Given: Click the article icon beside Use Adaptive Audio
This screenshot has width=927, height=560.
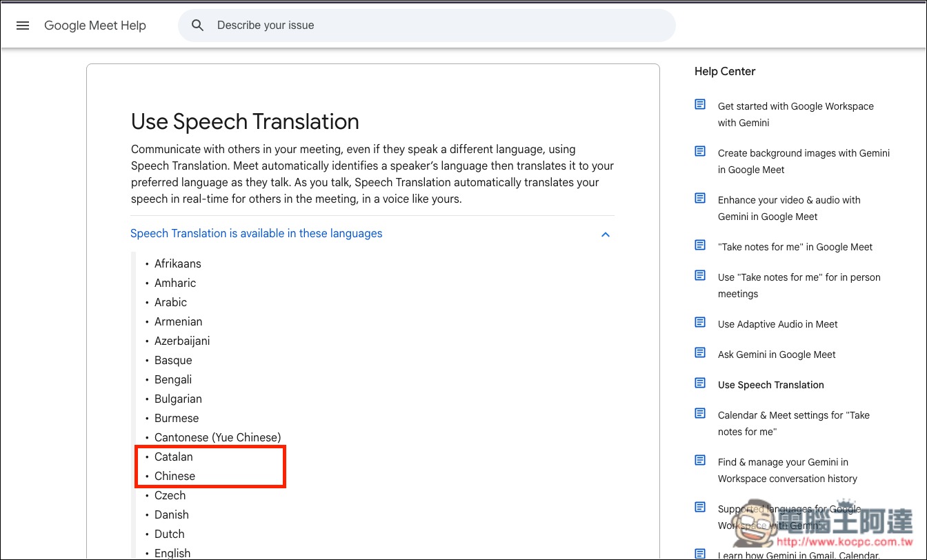Looking at the screenshot, I should coord(700,323).
